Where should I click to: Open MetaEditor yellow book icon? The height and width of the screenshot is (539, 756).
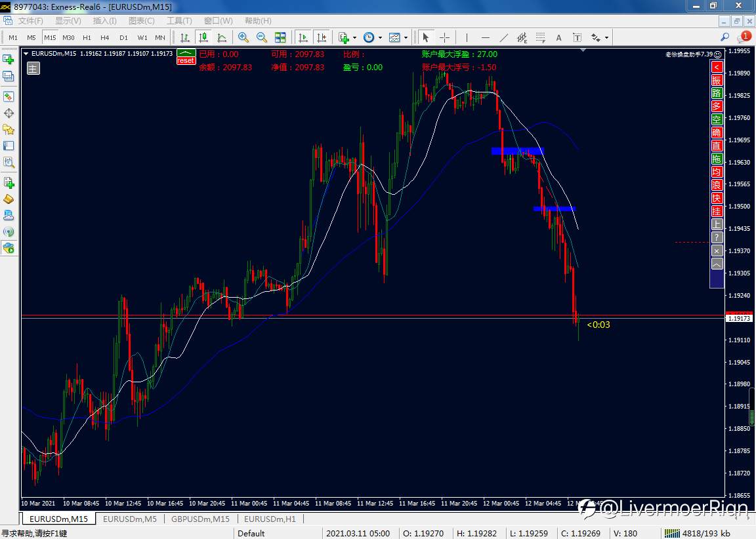pos(9,199)
